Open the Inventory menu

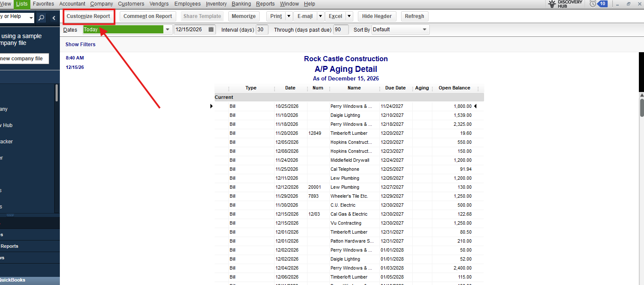(216, 4)
